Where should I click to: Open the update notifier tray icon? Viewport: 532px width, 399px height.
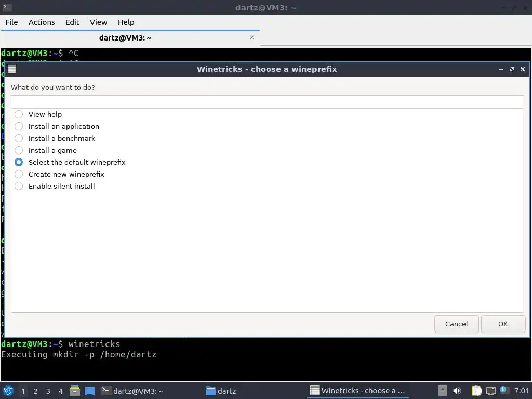click(503, 390)
